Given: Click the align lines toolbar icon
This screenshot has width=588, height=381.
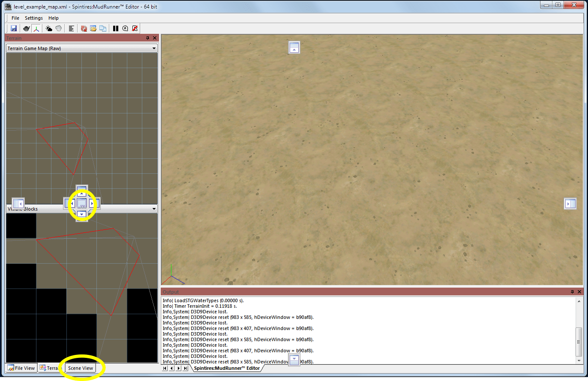Looking at the screenshot, I should (x=71, y=29).
